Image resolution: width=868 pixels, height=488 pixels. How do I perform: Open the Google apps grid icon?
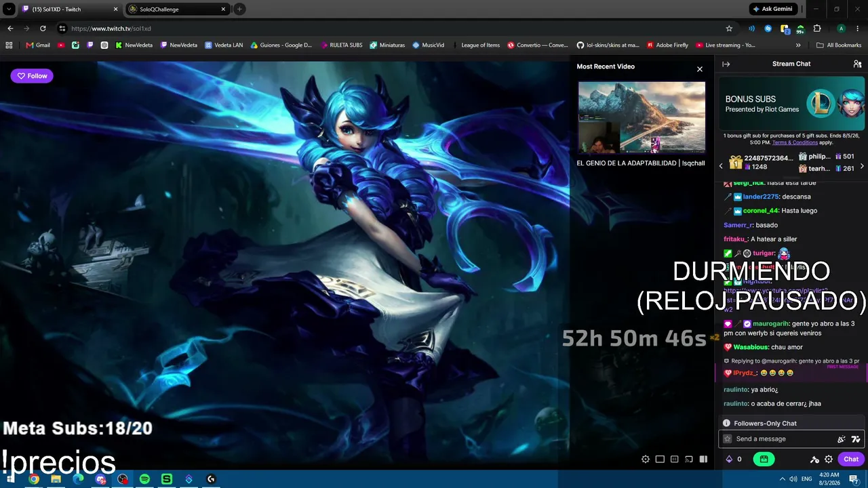9,45
